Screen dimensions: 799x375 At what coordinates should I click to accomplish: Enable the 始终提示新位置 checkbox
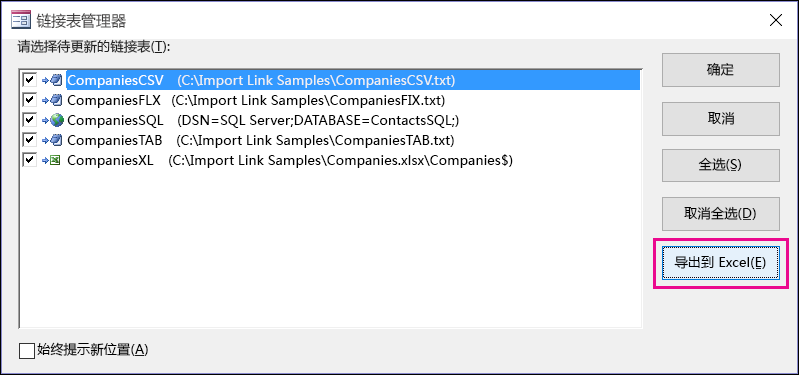(26, 351)
